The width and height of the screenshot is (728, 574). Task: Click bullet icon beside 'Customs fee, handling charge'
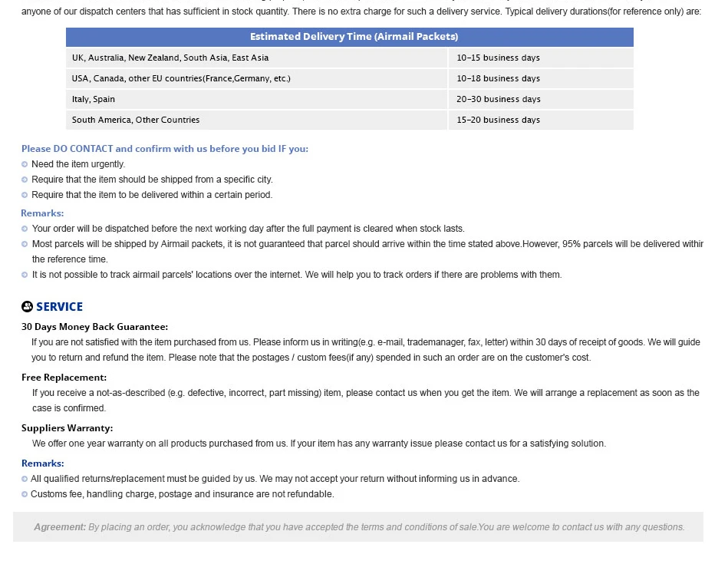pyautogui.click(x=25, y=495)
